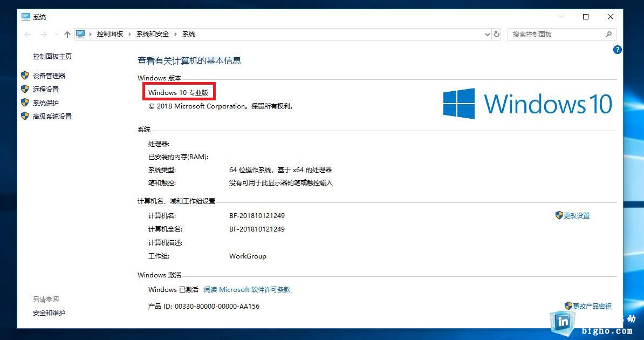Click shield icon beside 系统保护
644x340 pixels.
point(25,103)
